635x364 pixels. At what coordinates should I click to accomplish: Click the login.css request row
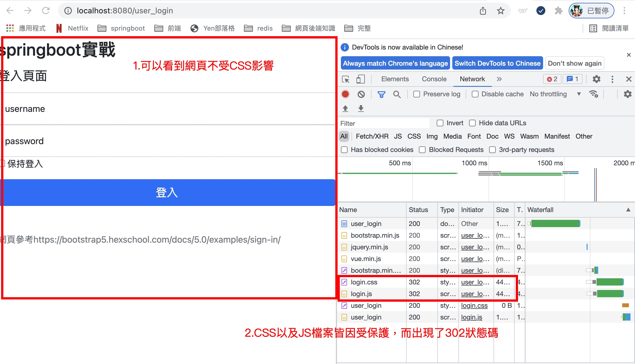click(x=364, y=282)
